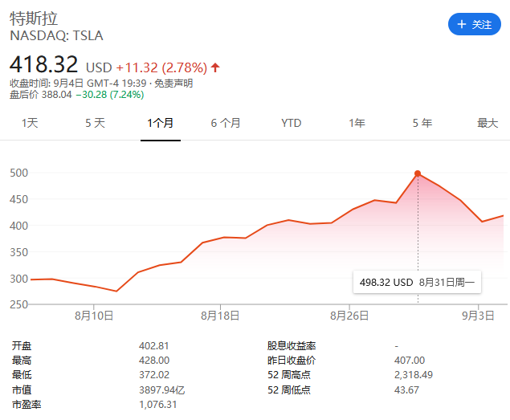The height and width of the screenshot is (420, 510).
Task: Select the 1个月 tab
Action: click(x=161, y=123)
